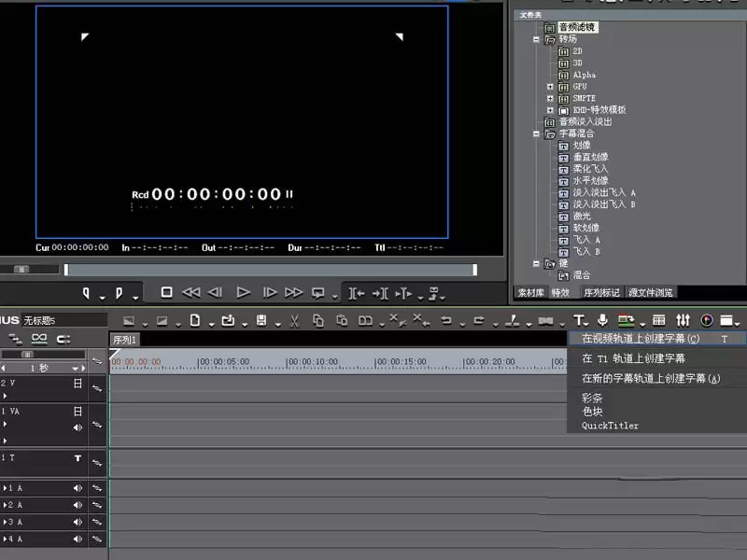Mute track 1 A with its speaker icon
This screenshot has width=747, height=560.
(78, 487)
